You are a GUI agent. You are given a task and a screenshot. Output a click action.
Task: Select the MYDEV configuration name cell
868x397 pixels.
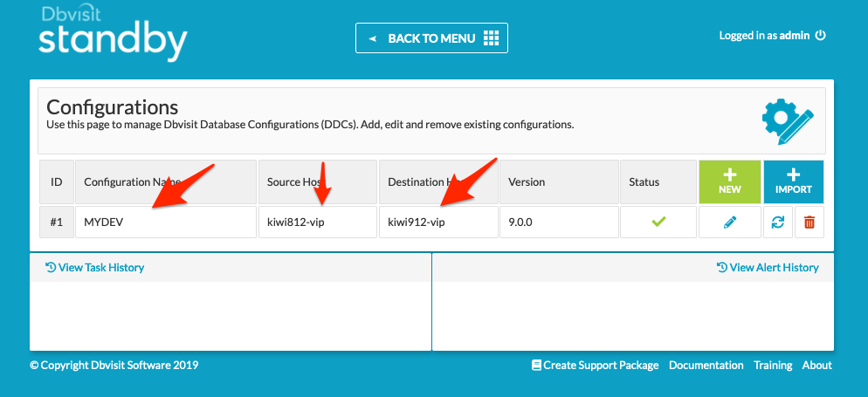(166, 222)
